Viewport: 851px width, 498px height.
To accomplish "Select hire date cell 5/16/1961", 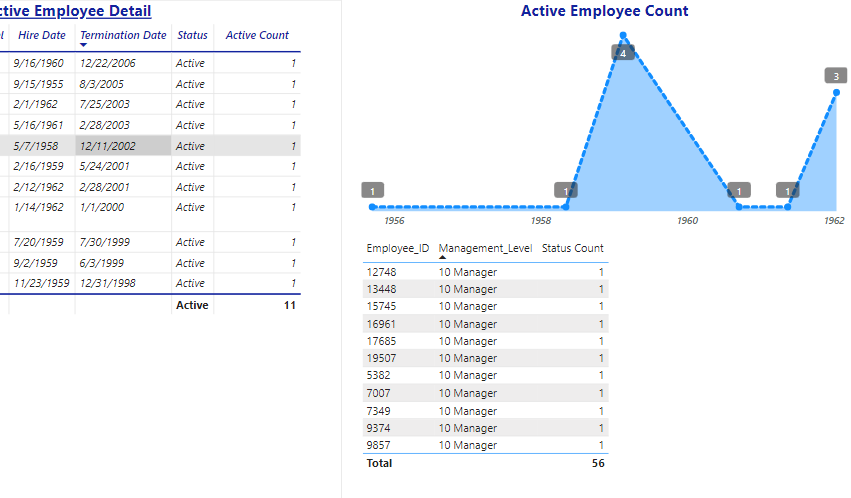I will coord(39,125).
